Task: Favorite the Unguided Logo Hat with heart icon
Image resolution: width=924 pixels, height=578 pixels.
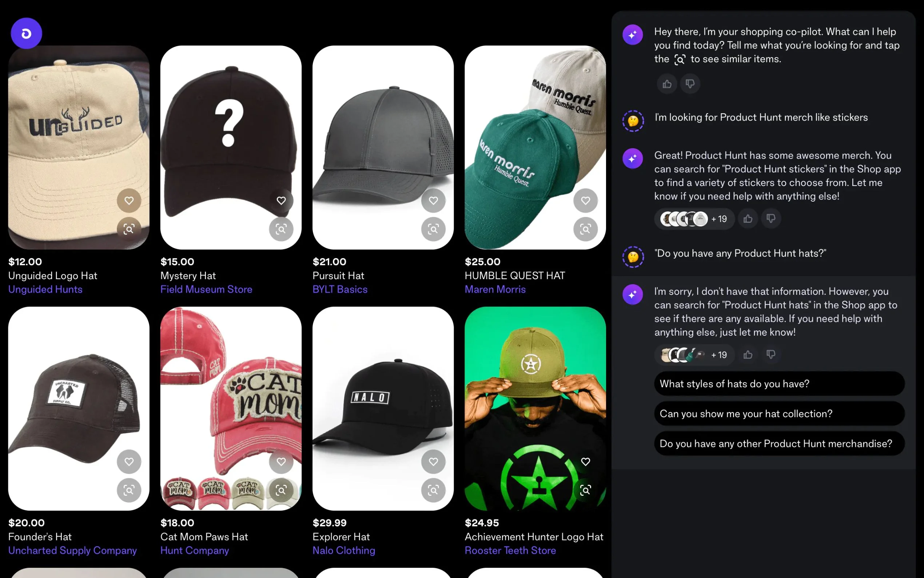Action: click(129, 200)
